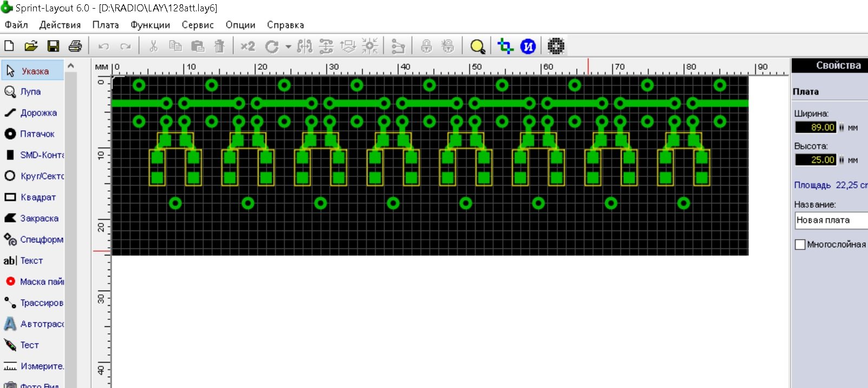
Task: Select the Тест tool
Action: tap(33, 345)
